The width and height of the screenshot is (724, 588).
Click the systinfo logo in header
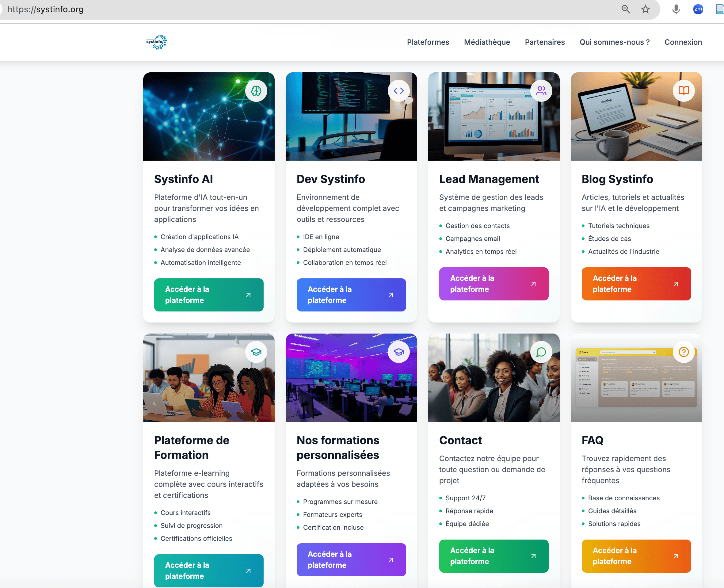(156, 42)
